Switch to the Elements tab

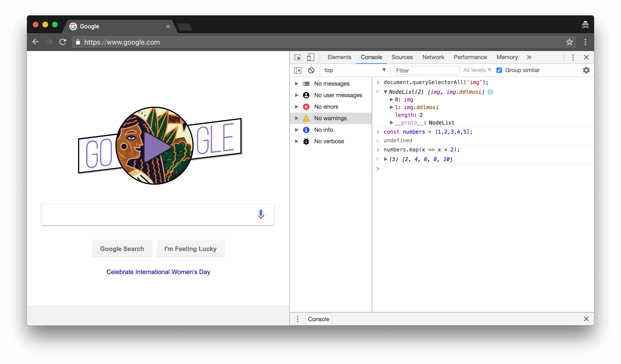point(339,57)
